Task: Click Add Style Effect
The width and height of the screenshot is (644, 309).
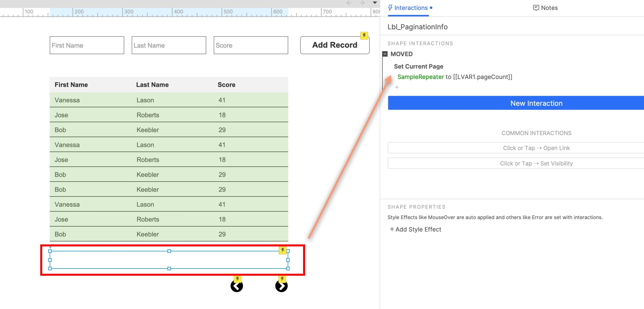Action: click(x=415, y=229)
